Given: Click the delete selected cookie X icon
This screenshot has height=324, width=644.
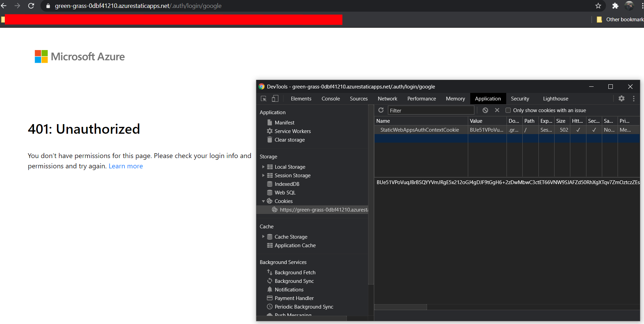Looking at the screenshot, I should pos(497,110).
